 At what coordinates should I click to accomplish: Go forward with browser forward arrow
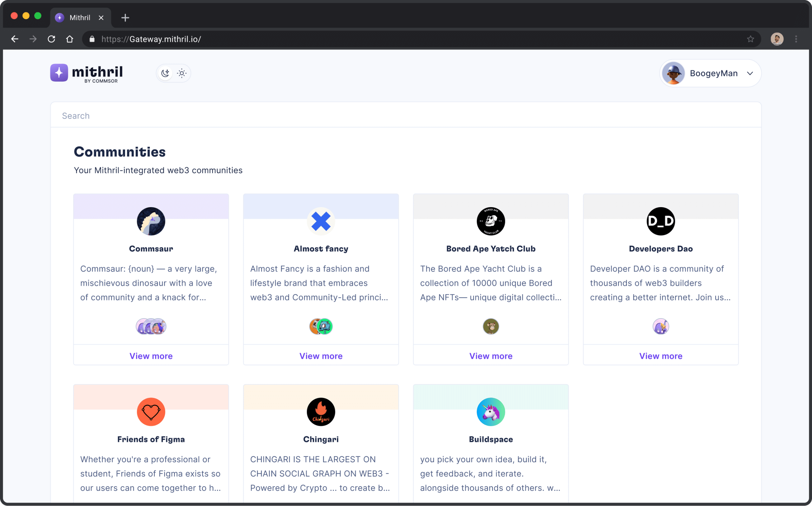tap(33, 39)
